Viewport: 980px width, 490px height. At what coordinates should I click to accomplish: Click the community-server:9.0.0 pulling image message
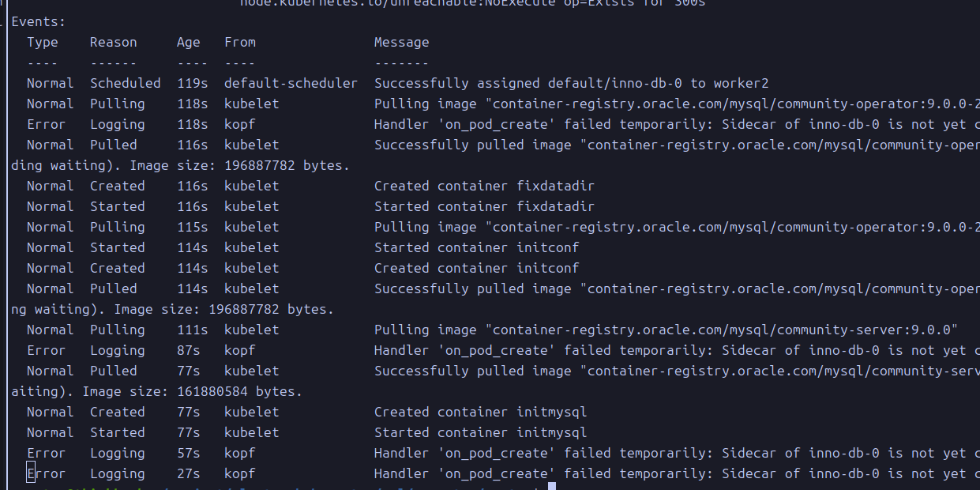666,330
